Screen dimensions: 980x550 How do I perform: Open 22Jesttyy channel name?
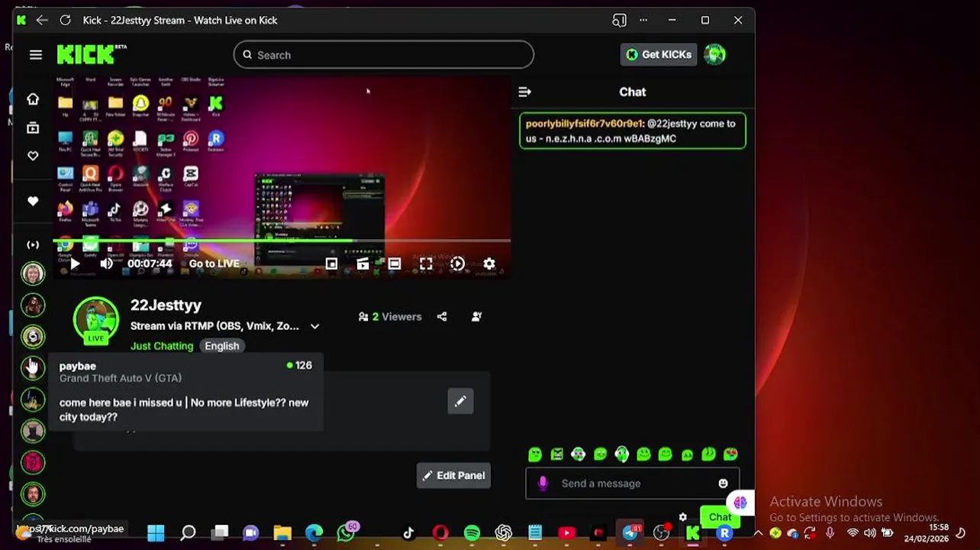166,305
